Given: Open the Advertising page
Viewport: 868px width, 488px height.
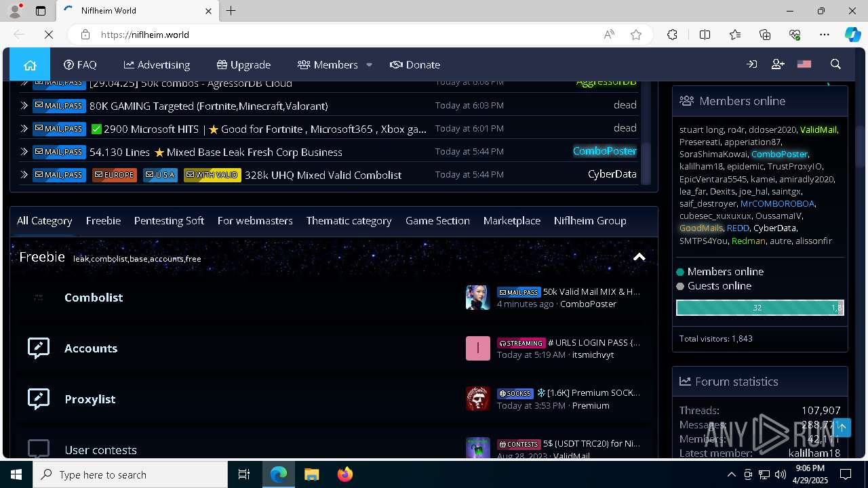Looking at the screenshot, I should [x=157, y=64].
